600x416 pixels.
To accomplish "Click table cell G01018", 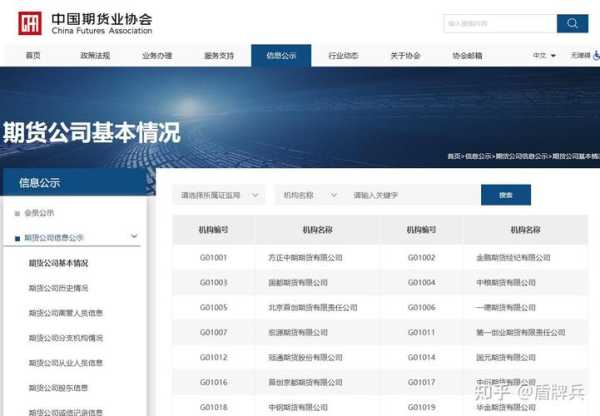I will pos(214,407).
